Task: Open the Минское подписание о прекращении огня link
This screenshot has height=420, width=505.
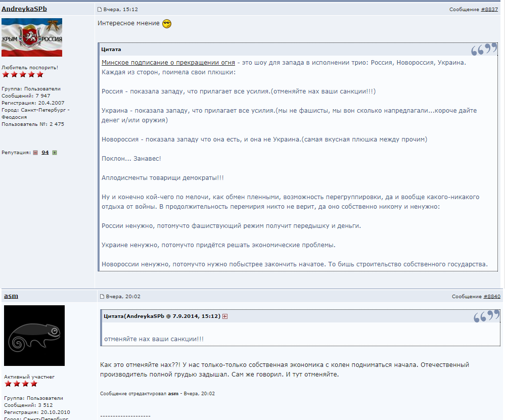Action: point(168,63)
